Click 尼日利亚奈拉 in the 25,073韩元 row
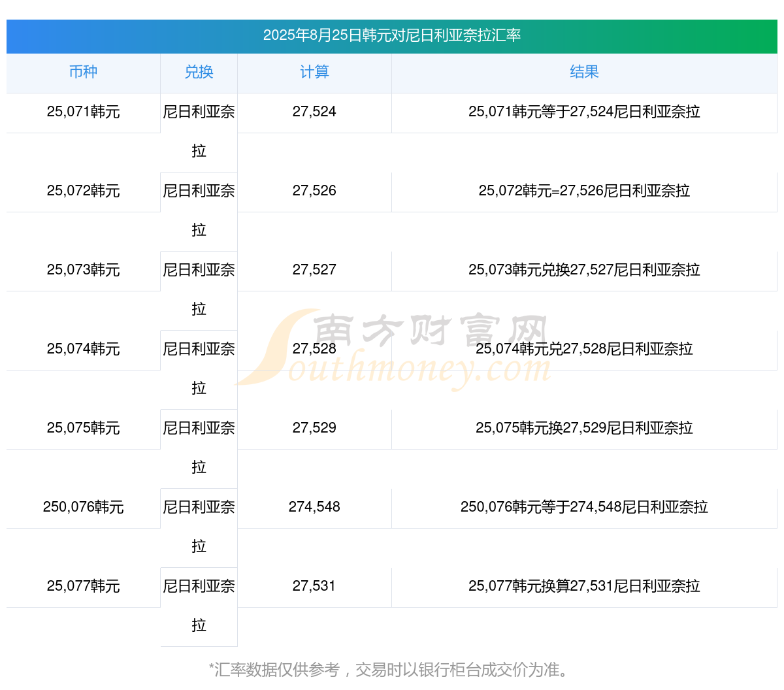 [x=199, y=289]
